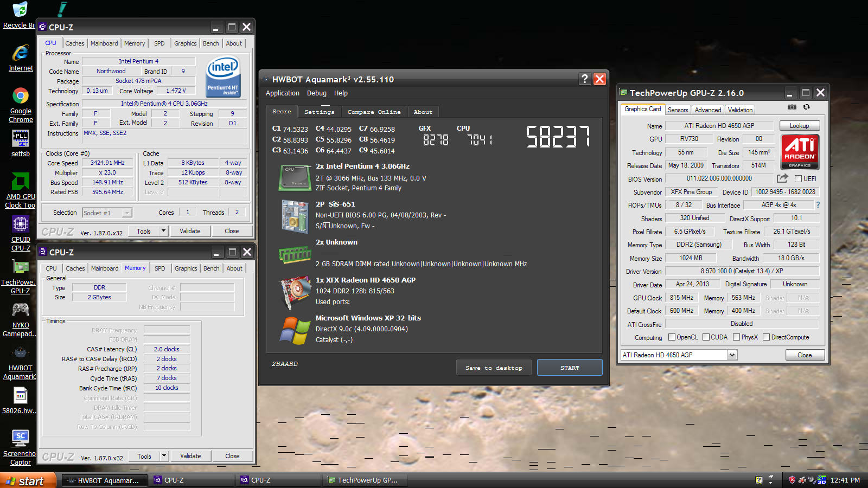The image size is (868, 488).
Task: Open the Advanced tab in GPU-Z
Action: [708, 110]
